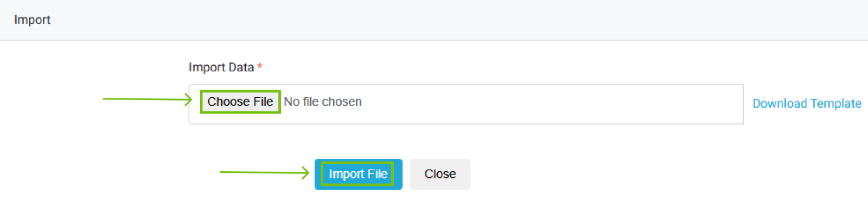Viewport: 868px width, 218px height.
Task: Click the red required asterisk
Action: 260,66
